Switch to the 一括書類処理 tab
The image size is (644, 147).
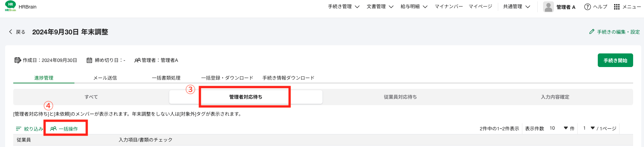pos(166,78)
